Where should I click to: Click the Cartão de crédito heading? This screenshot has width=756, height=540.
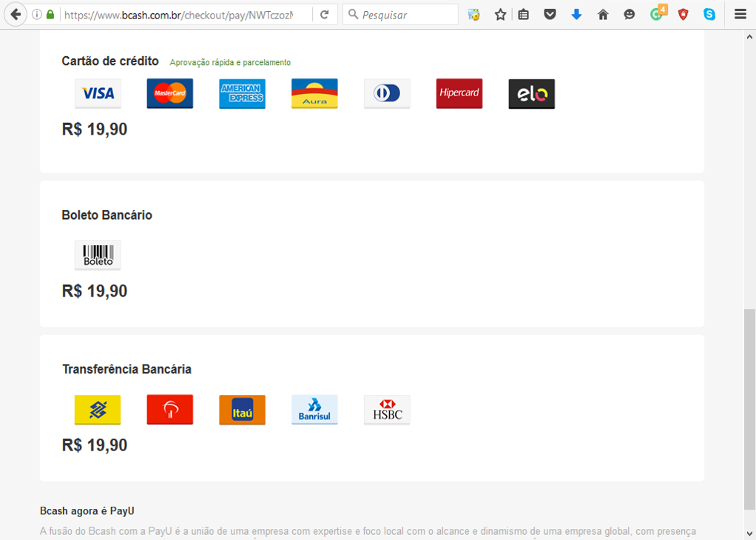[x=110, y=61]
